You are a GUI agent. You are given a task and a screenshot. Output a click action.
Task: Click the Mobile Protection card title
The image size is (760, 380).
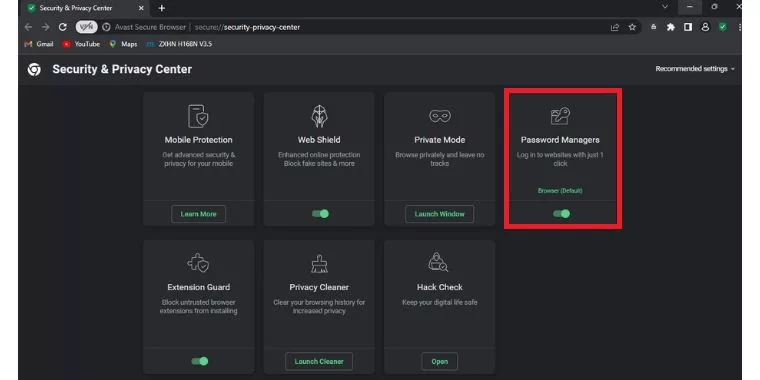click(x=198, y=140)
